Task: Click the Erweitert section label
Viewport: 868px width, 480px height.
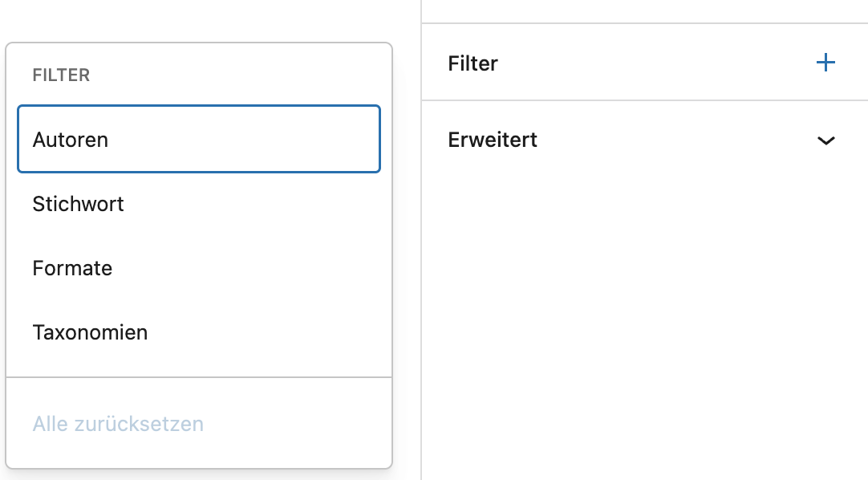Action: [x=493, y=140]
